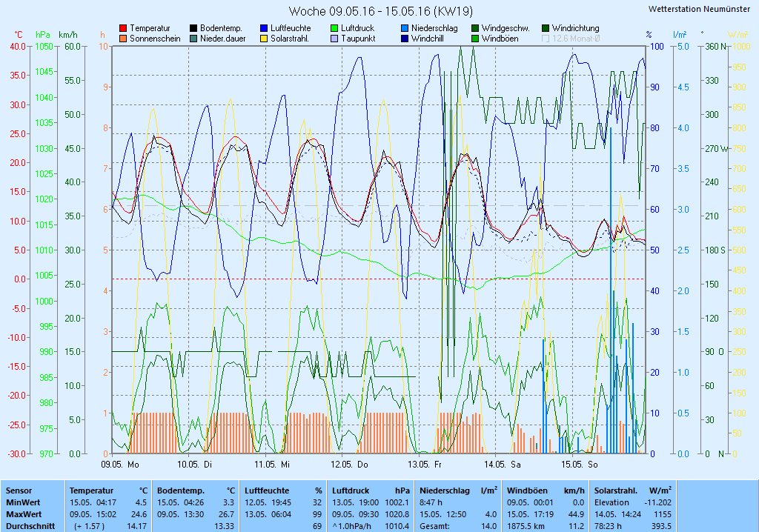Click the light blue Niederschlag legend swatch

point(405,29)
